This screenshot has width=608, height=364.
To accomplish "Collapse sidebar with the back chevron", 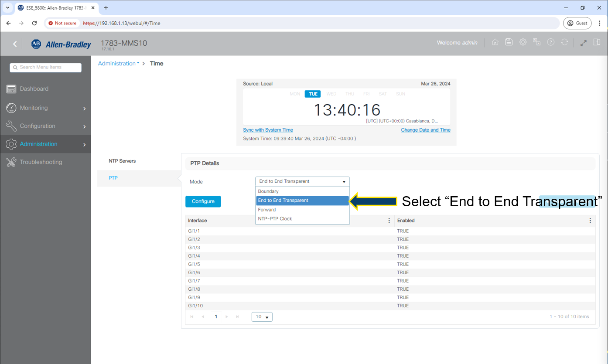I will pyautogui.click(x=15, y=44).
